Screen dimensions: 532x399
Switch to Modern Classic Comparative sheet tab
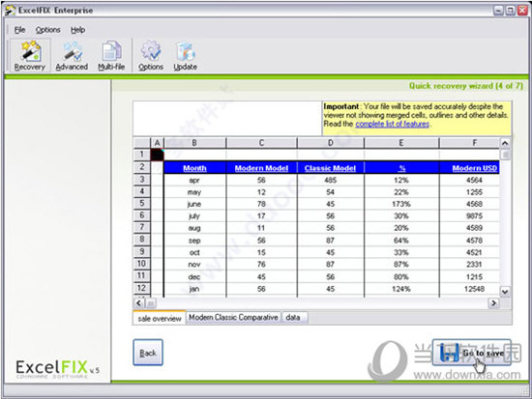click(233, 317)
